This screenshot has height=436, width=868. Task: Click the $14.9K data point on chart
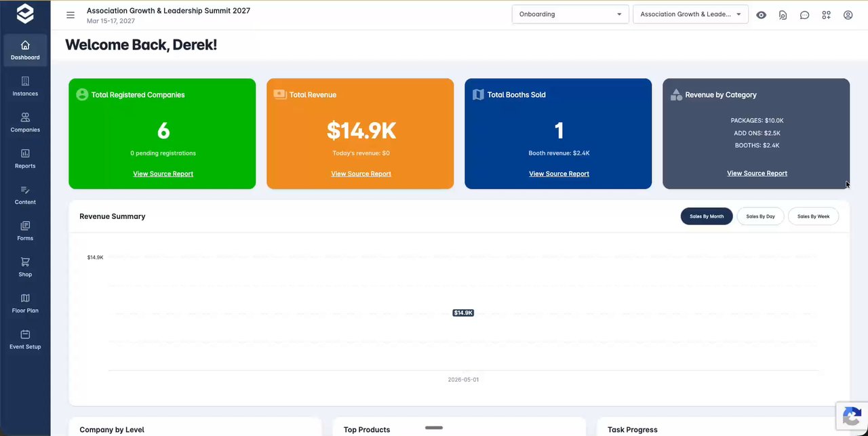pyautogui.click(x=463, y=313)
